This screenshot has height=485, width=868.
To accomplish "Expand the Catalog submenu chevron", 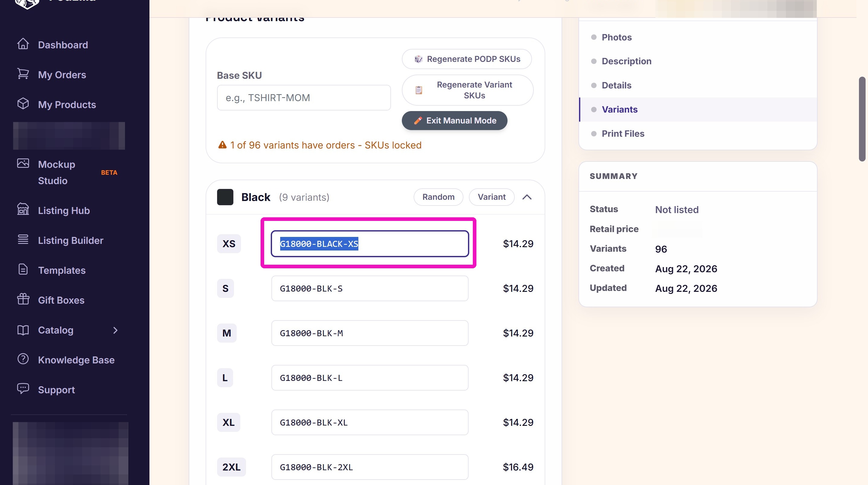I will (x=115, y=330).
